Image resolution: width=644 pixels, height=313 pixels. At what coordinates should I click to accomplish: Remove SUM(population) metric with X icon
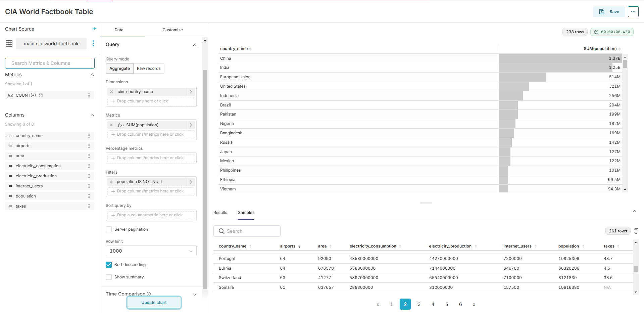[x=111, y=125]
